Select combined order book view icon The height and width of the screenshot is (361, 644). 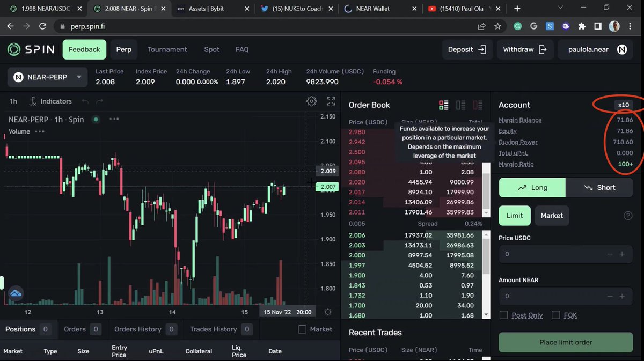(443, 105)
